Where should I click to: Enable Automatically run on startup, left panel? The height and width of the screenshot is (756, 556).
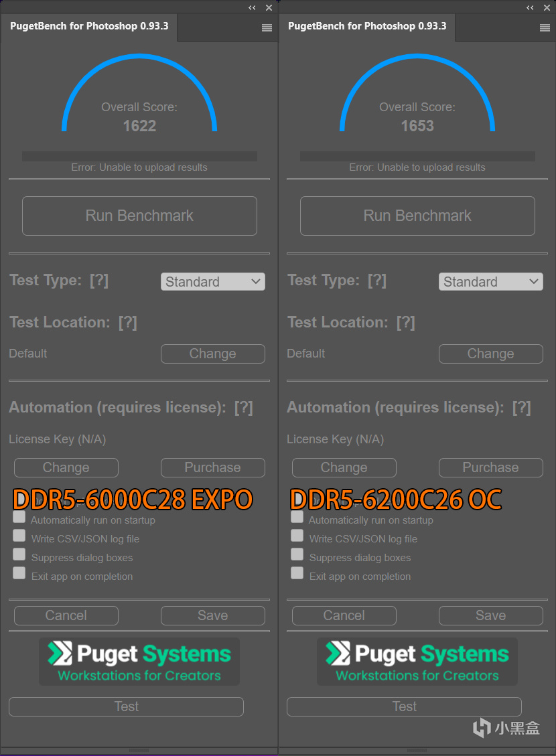pyautogui.click(x=19, y=518)
